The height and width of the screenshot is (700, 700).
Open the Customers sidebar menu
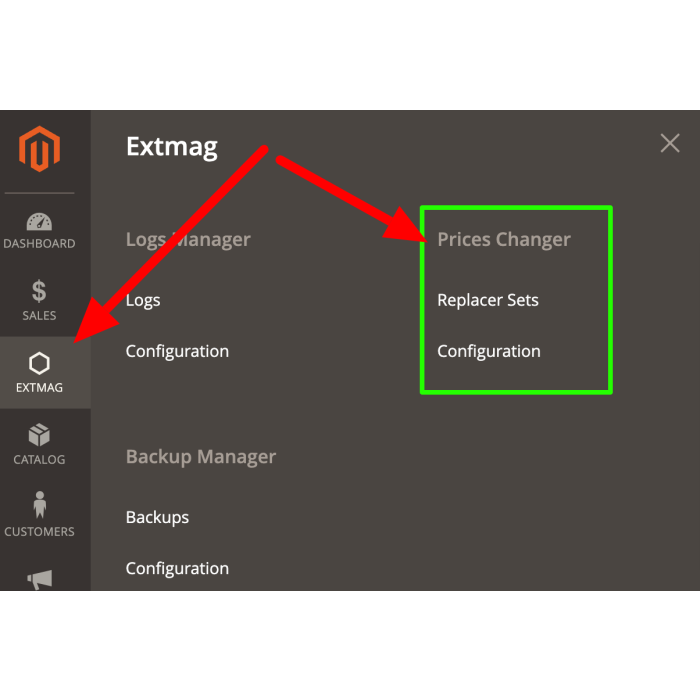[x=39, y=514]
